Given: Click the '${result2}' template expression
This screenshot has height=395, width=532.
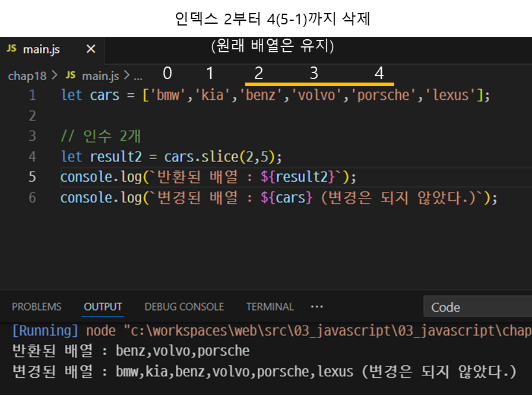Looking at the screenshot, I should point(297,177).
